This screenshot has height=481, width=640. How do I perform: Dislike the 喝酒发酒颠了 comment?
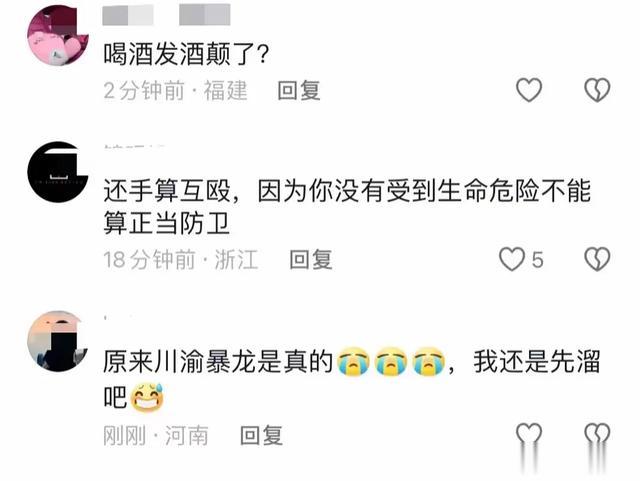(x=597, y=90)
